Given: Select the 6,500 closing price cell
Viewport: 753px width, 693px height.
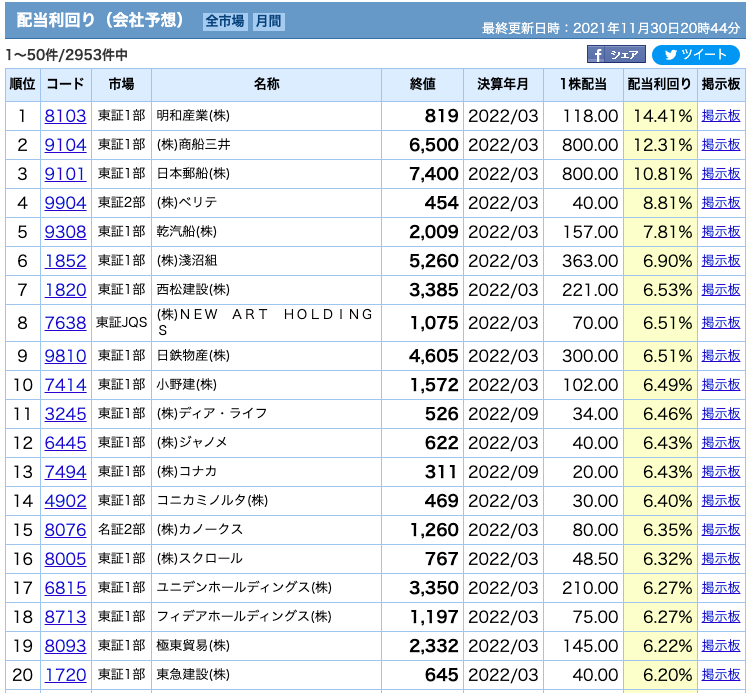Looking at the screenshot, I should (x=422, y=145).
